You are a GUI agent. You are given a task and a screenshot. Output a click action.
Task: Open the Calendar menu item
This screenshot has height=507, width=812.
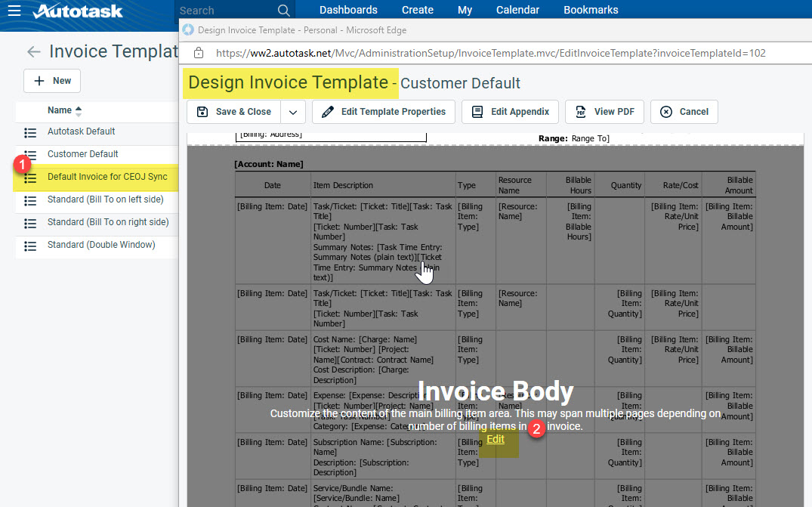tap(517, 10)
